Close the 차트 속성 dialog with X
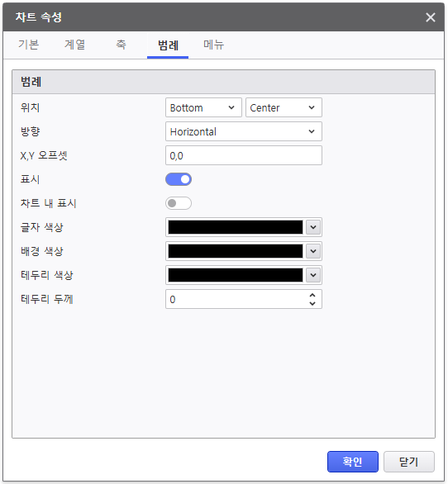 pyautogui.click(x=431, y=17)
